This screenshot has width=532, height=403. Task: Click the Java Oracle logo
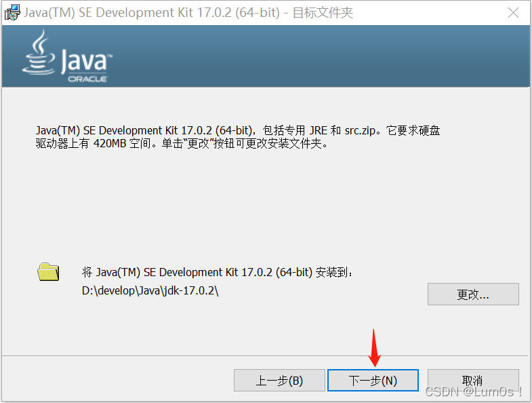click(x=67, y=56)
